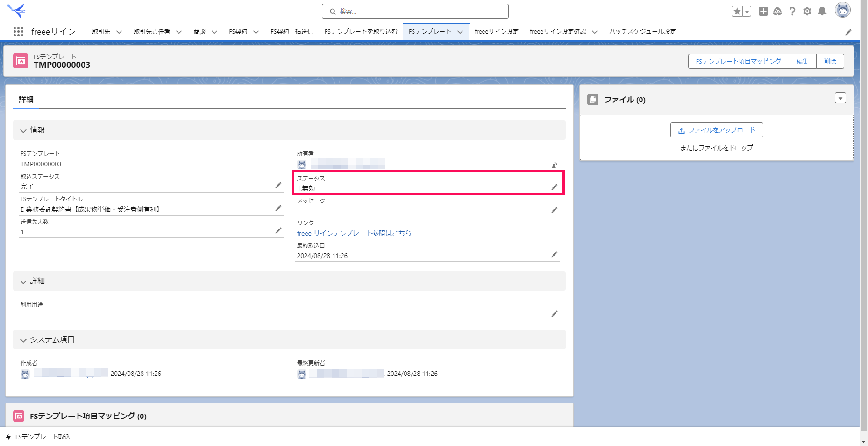Click change owner icon beside 所有者
This screenshot has height=446, width=868.
pos(555,165)
